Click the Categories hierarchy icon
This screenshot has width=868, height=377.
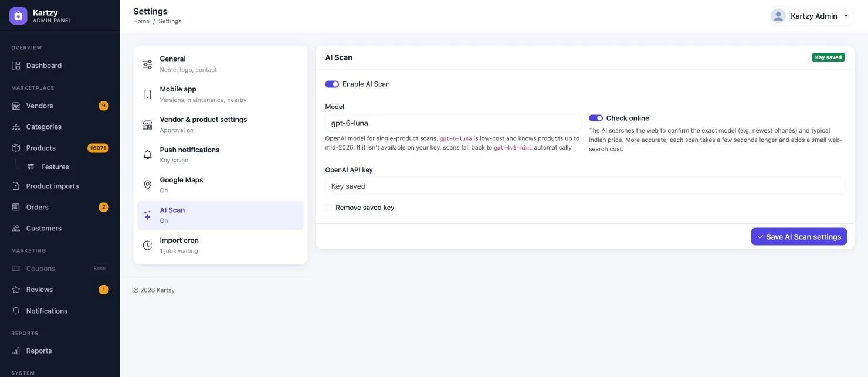coord(16,127)
